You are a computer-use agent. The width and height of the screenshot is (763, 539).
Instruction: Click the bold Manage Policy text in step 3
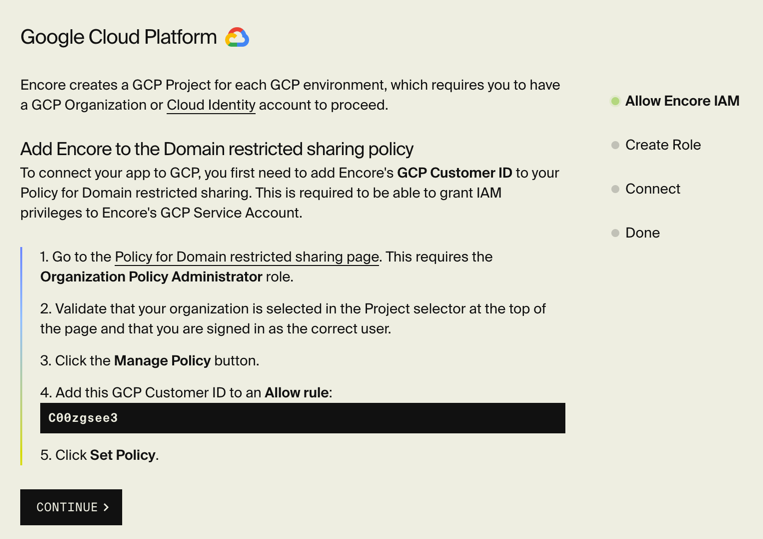[162, 361]
